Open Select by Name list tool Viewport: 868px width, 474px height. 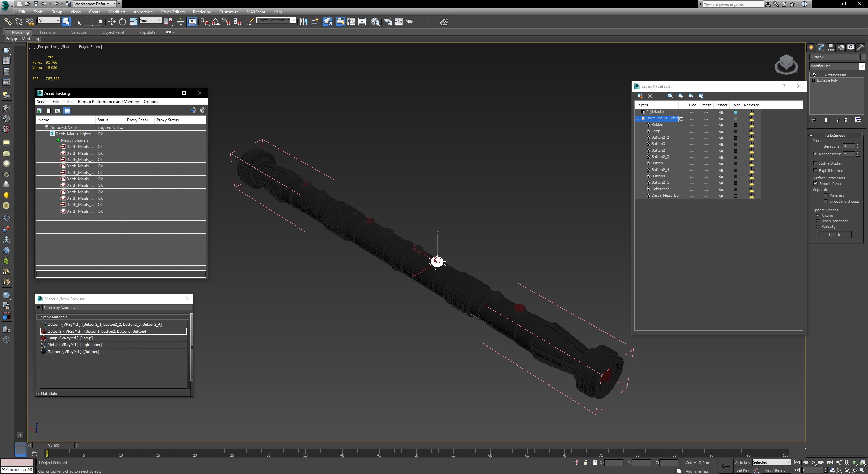(x=77, y=22)
